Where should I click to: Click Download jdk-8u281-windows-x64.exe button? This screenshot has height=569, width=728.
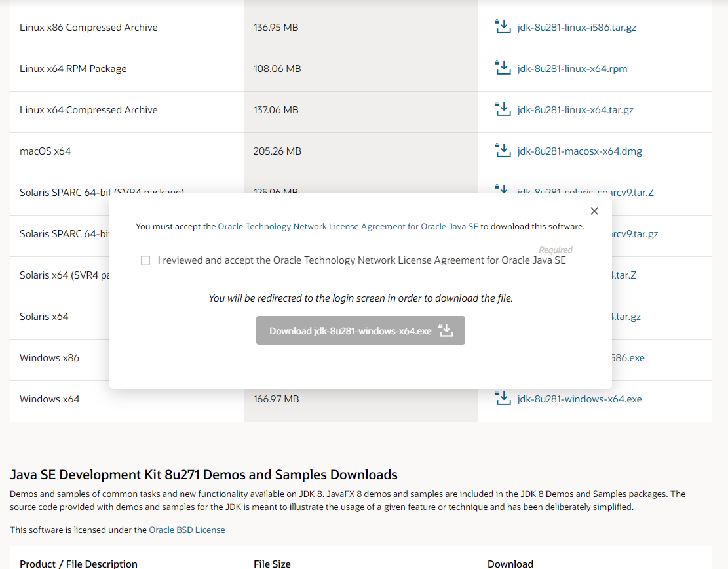(x=360, y=330)
